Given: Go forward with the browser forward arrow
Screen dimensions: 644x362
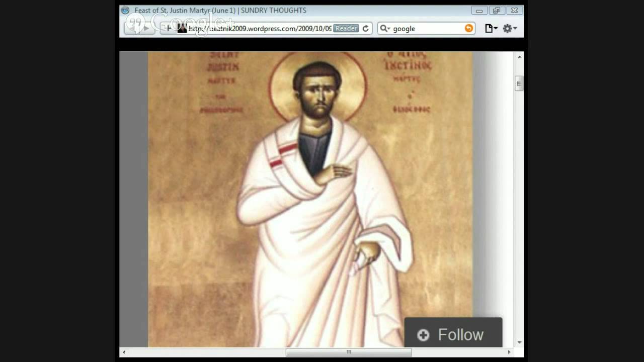Looking at the screenshot, I should pyautogui.click(x=147, y=29).
